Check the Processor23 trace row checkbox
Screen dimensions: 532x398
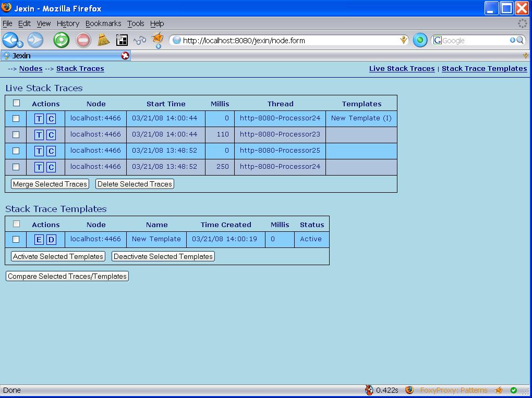[16, 134]
